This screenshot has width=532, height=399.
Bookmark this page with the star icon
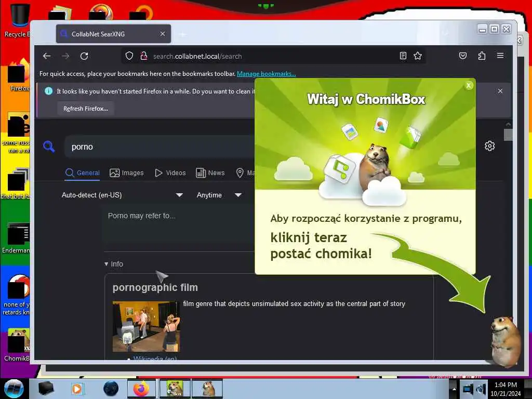tap(418, 56)
